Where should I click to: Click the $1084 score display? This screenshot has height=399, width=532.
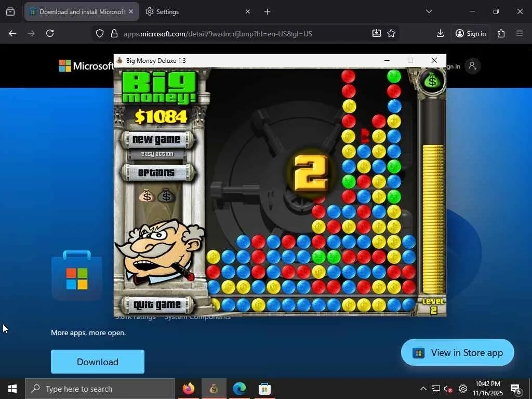point(161,117)
